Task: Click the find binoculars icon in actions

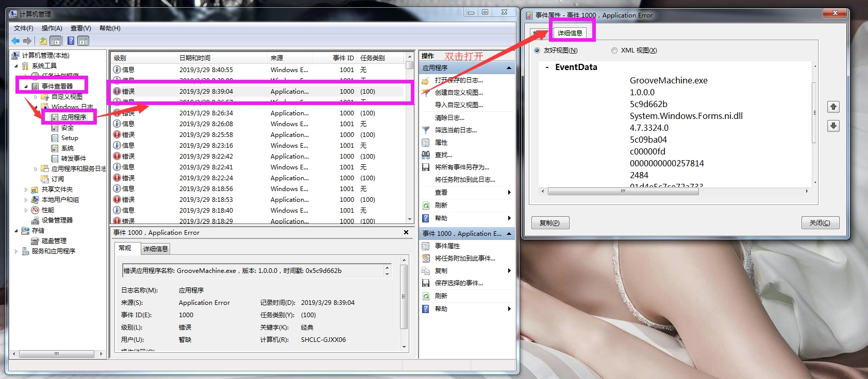Action: click(426, 155)
